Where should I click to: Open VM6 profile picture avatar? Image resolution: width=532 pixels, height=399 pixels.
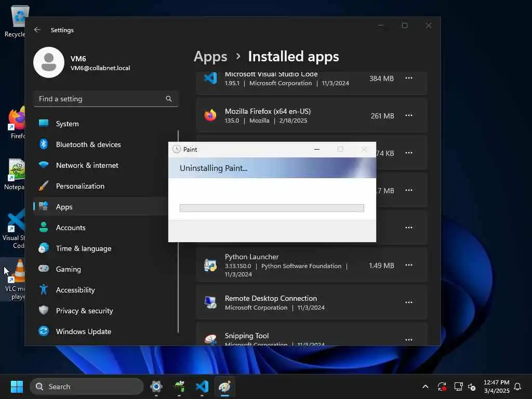(x=49, y=62)
